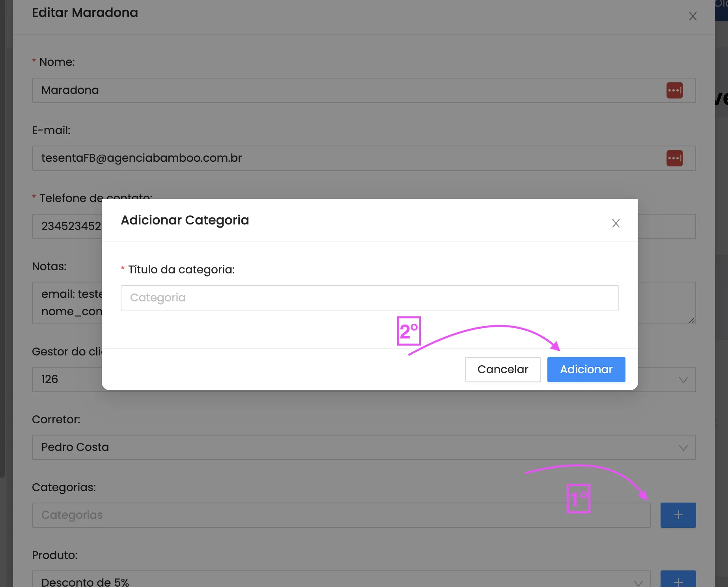728x587 pixels.
Task: Click the Editar Maradona heading
Action: click(85, 13)
